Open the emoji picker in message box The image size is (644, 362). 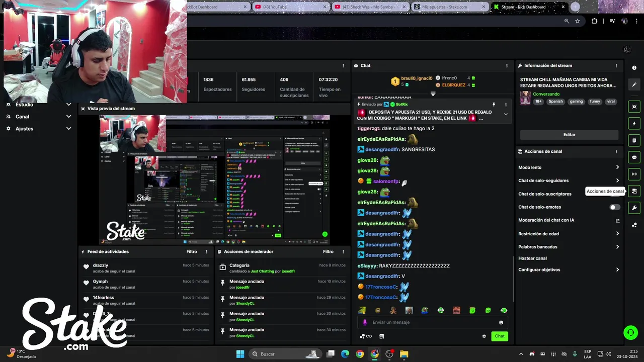click(501, 322)
